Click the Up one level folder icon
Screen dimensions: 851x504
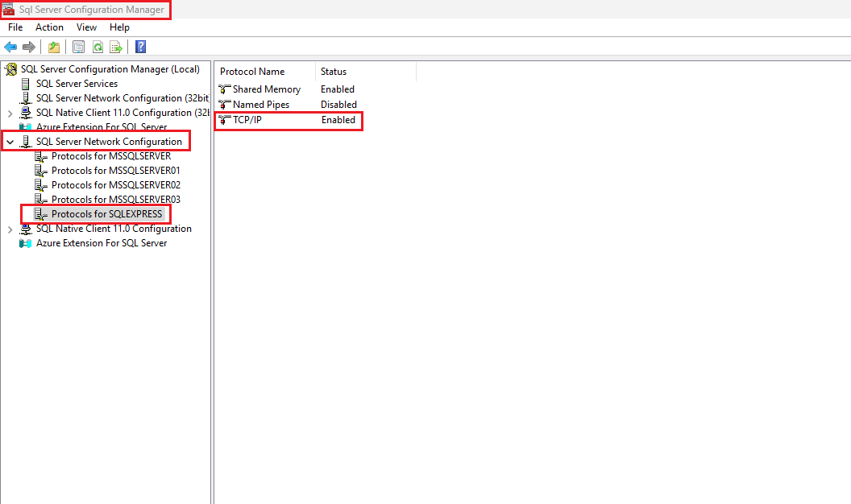coord(54,48)
